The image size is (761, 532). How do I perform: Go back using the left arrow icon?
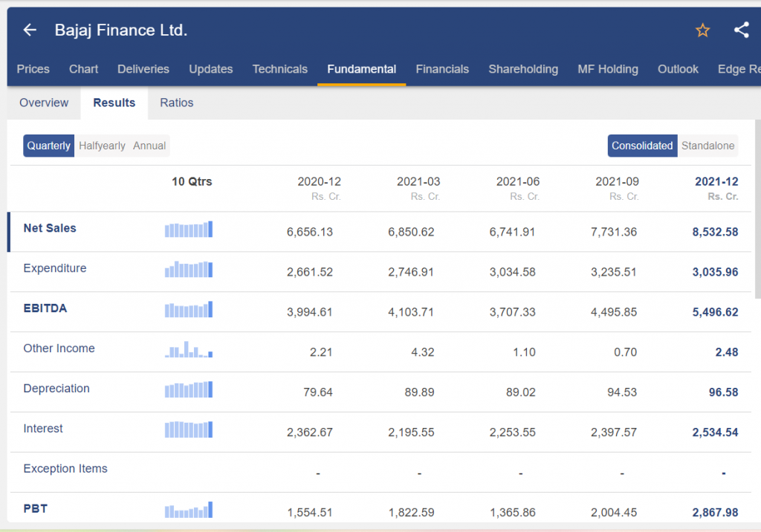pos(30,30)
